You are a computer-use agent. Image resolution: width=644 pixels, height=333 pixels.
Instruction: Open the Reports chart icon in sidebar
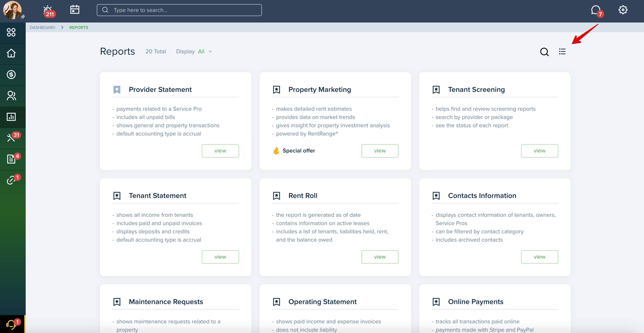[11, 117]
